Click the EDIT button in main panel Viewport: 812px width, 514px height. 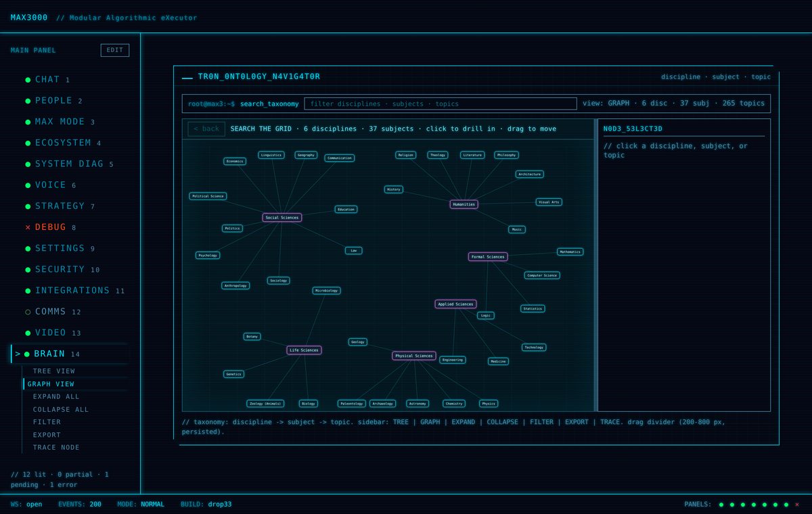pyautogui.click(x=115, y=50)
